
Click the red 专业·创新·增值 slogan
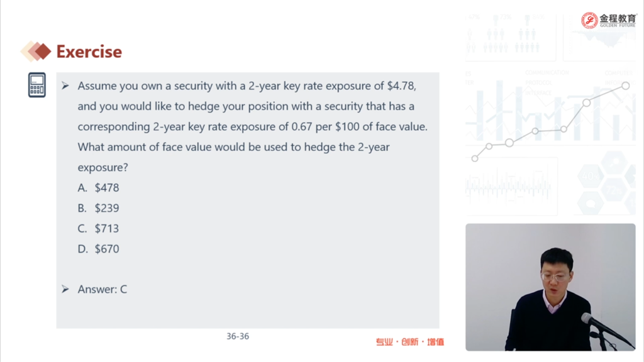tap(410, 342)
